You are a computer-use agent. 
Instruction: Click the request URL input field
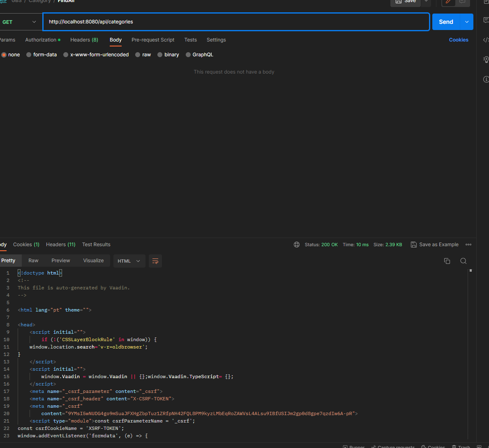click(x=236, y=22)
